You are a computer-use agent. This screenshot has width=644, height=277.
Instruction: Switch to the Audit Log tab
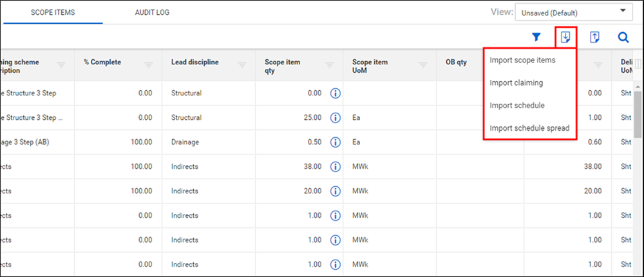coord(152,12)
